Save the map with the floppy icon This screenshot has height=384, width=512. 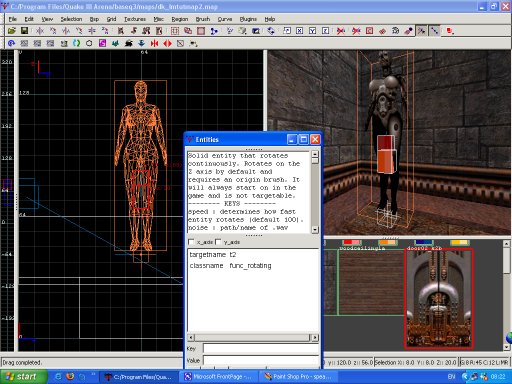coord(24,31)
